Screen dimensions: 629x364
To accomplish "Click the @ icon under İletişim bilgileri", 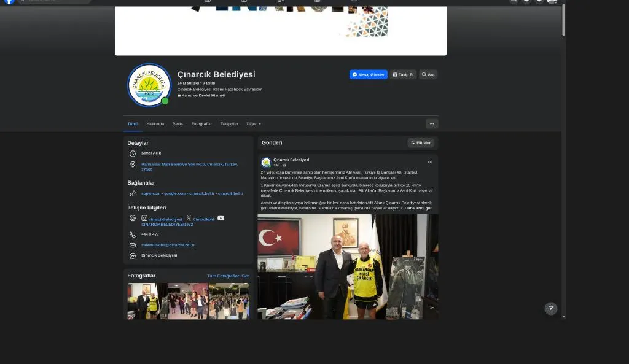I will (x=133, y=218).
